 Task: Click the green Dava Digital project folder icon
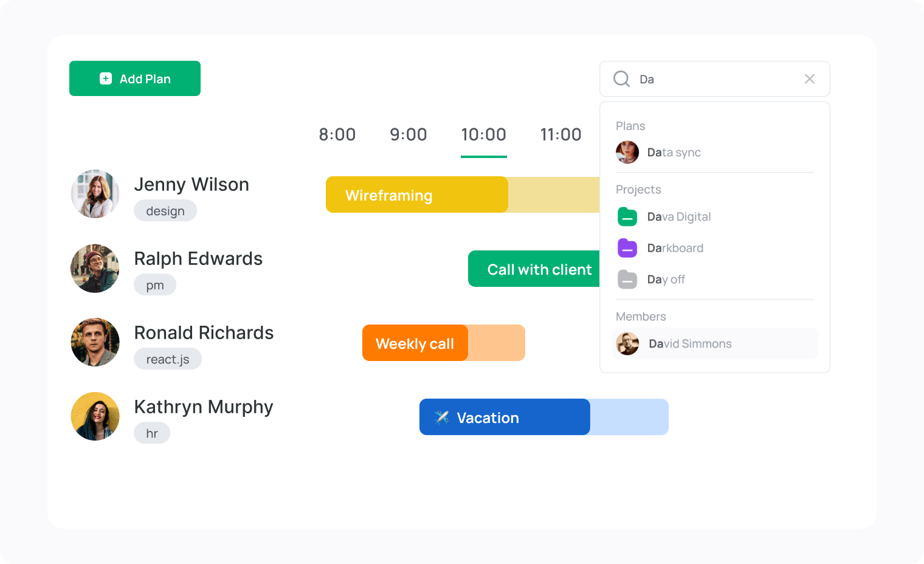[627, 217]
